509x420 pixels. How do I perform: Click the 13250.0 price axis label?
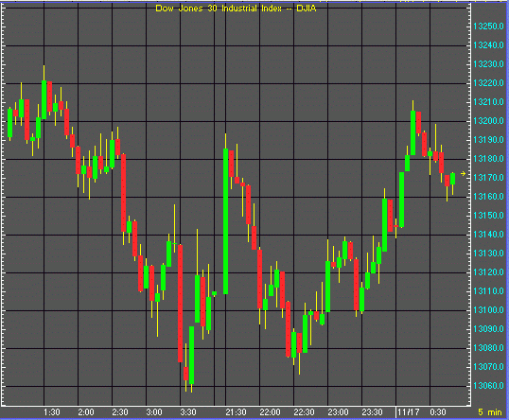[488, 26]
